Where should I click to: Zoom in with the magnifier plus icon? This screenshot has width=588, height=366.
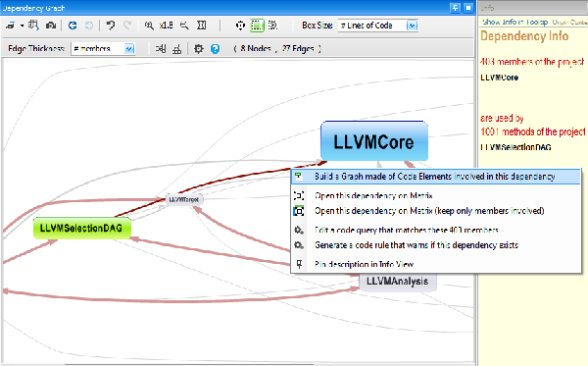point(149,26)
